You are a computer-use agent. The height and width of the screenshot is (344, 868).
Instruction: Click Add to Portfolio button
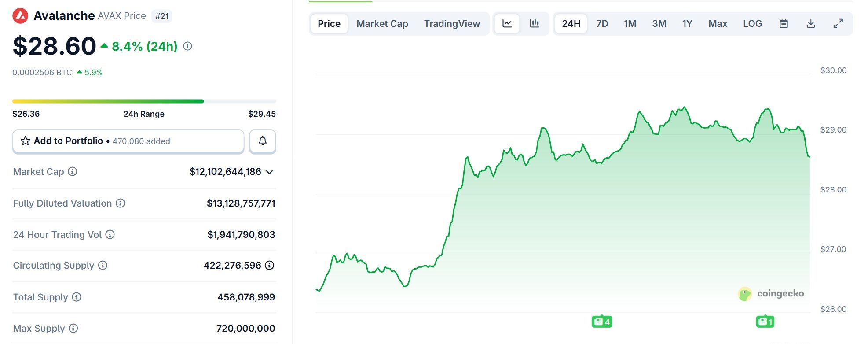[x=128, y=141]
